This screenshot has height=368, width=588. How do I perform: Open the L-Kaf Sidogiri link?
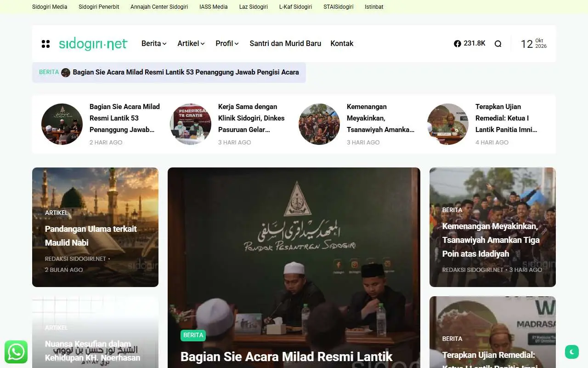tap(296, 7)
